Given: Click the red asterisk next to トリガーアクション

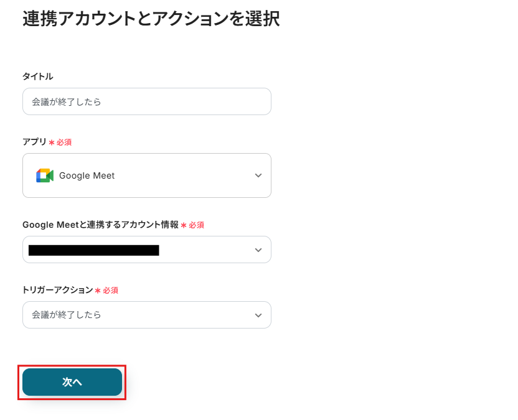Looking at the screenshot, I should tap(98, 291).
